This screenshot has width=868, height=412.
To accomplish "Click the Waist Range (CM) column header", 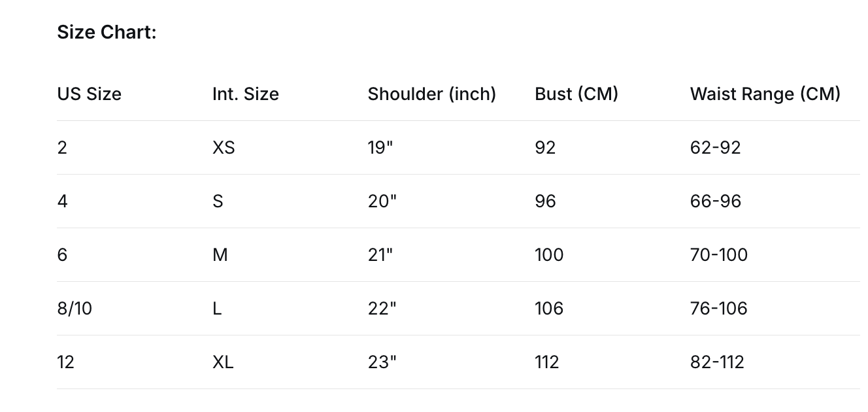I will pos(765,94).
